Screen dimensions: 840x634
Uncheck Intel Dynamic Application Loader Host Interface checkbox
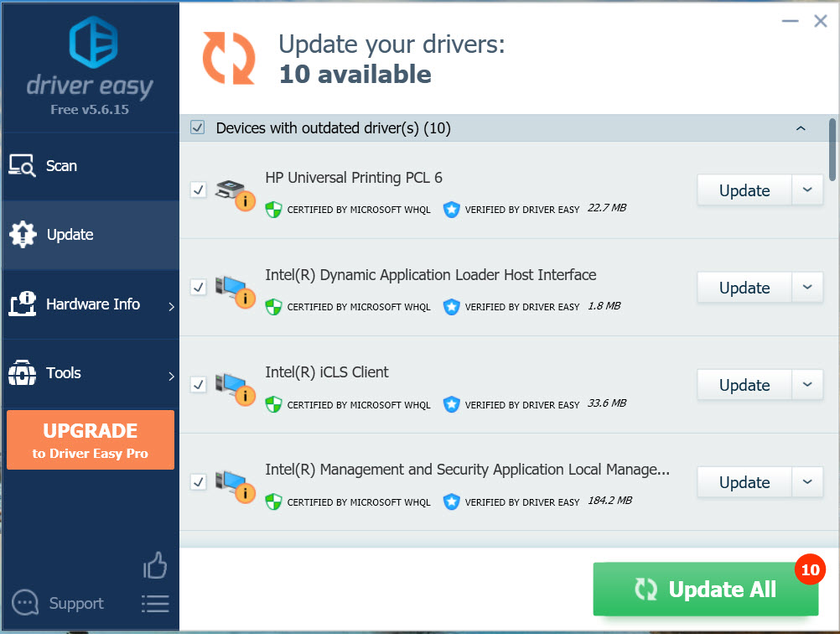coord(198,288)
